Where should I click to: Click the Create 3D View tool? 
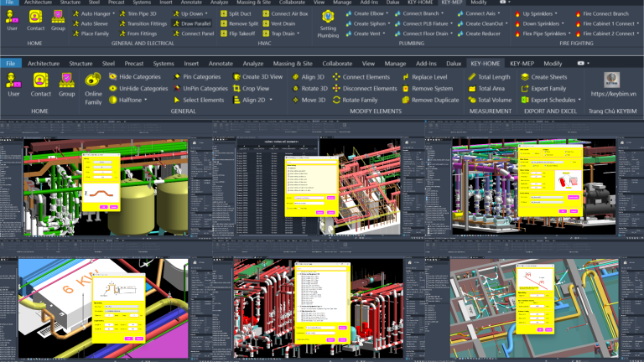click(258, 77)
